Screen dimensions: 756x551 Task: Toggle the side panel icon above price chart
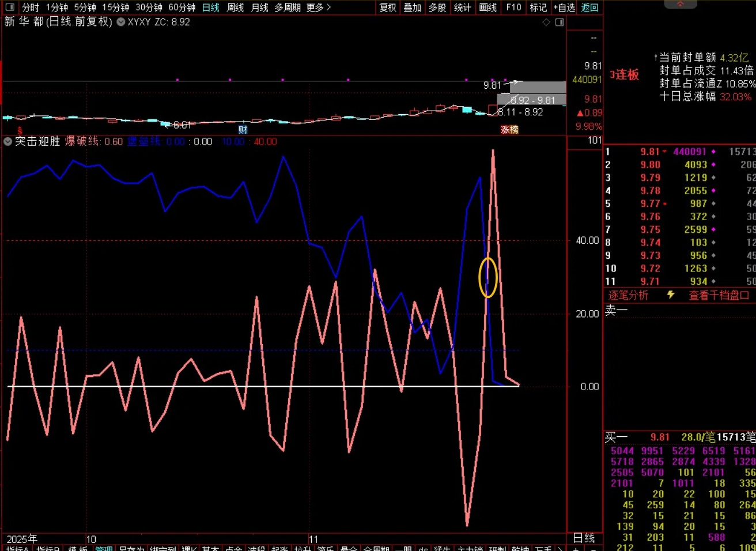pyautogui.click(x=560, y=22)
